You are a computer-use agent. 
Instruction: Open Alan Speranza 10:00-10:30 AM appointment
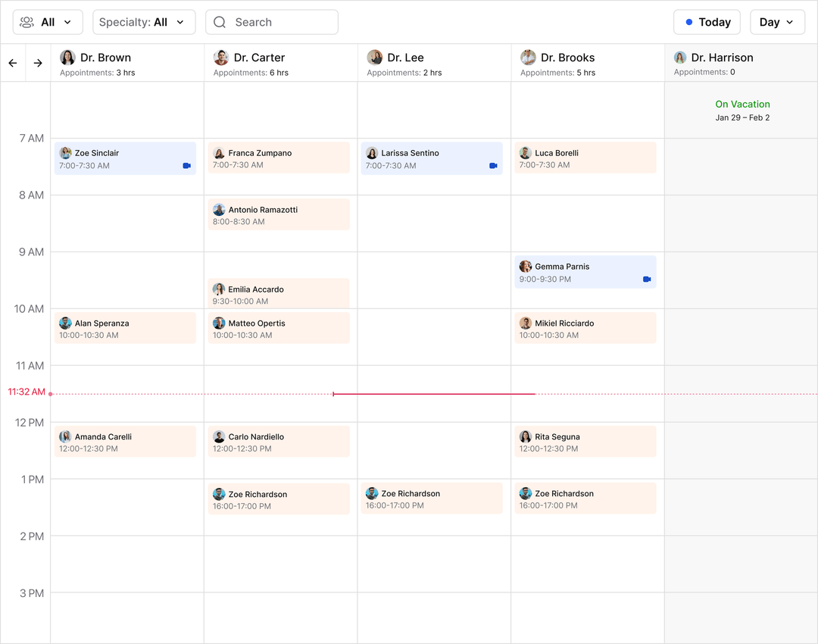click(x=125, y=328)
